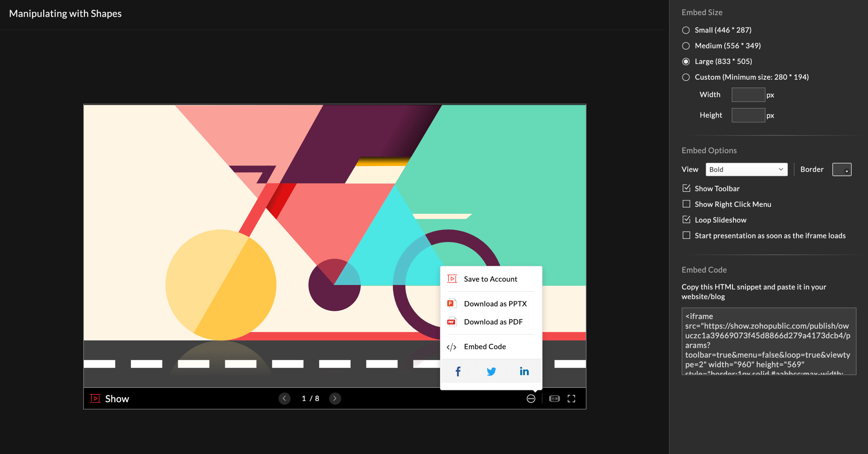Advance to the next slide with right arrow
The width and height of the screenshot is (868, 454).
point(335,398)
